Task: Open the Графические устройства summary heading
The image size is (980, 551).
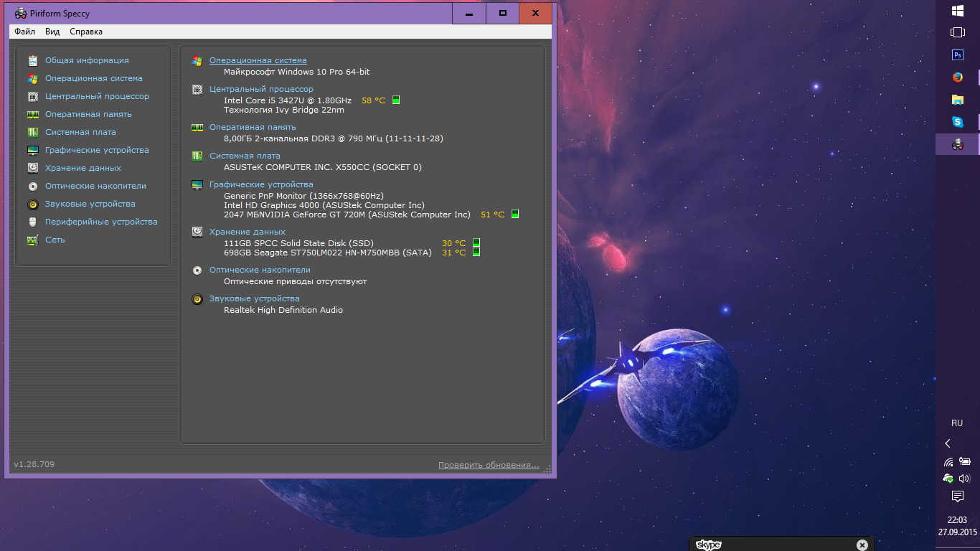Action: tap(261, 184)
